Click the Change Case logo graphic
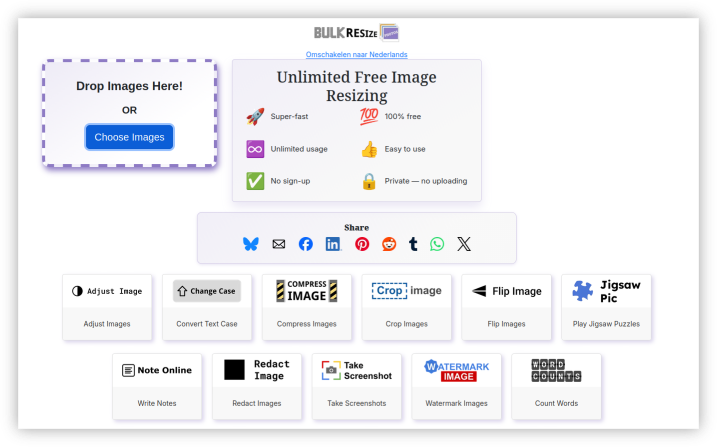The image size is (717, 447). [x=207, y=291]
